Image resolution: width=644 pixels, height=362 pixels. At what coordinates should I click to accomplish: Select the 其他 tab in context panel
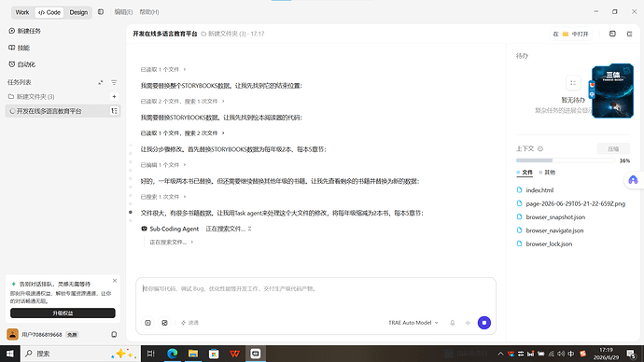coord(547,173)
